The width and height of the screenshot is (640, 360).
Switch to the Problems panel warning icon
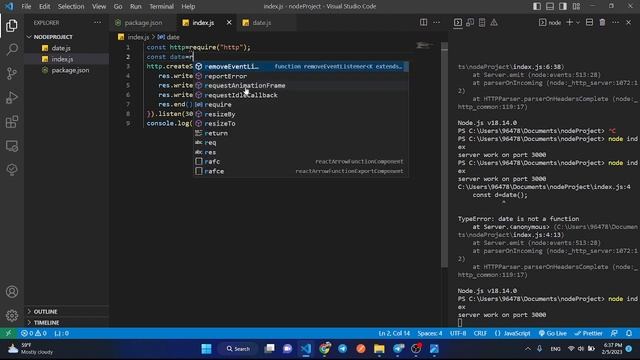tap(494, 22)
